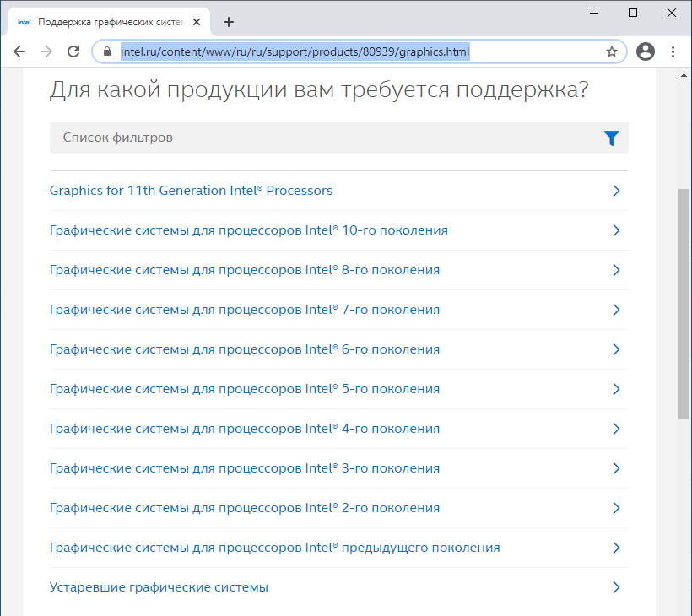Open graphics link for 4-го поколения processors
The height and width of the screenshot is (616, 692).
click(x=245, y=429)
